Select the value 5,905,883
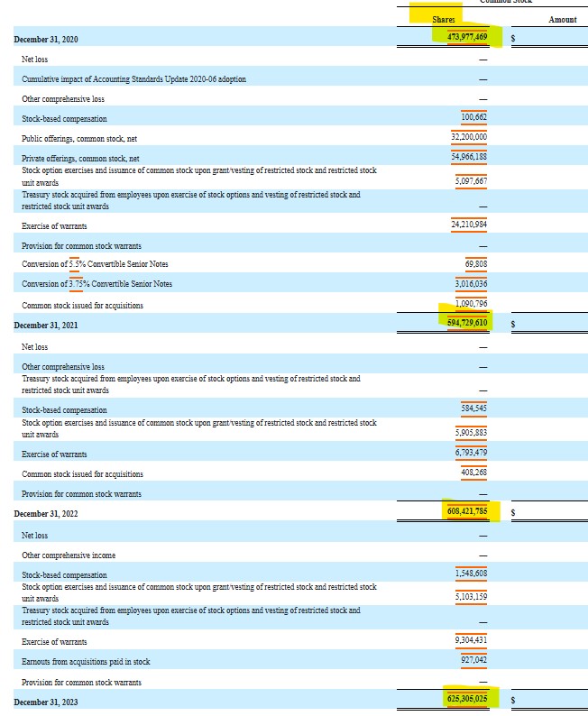Screen dimensions: 588x716 (471, 433)
